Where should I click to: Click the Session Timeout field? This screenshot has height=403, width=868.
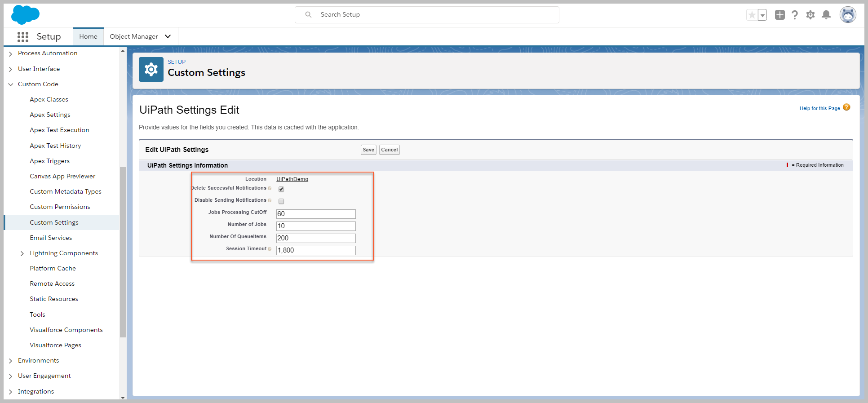pyautogui.click(x=316, y=250)
